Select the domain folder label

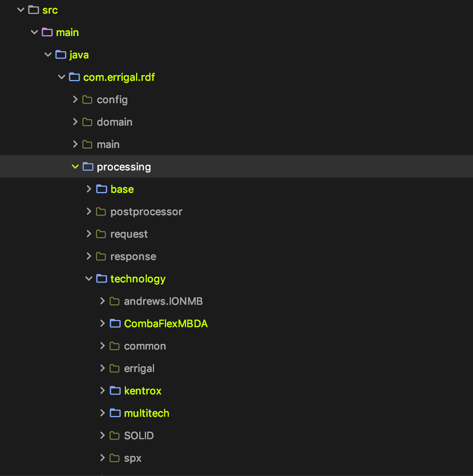(114, 122)
